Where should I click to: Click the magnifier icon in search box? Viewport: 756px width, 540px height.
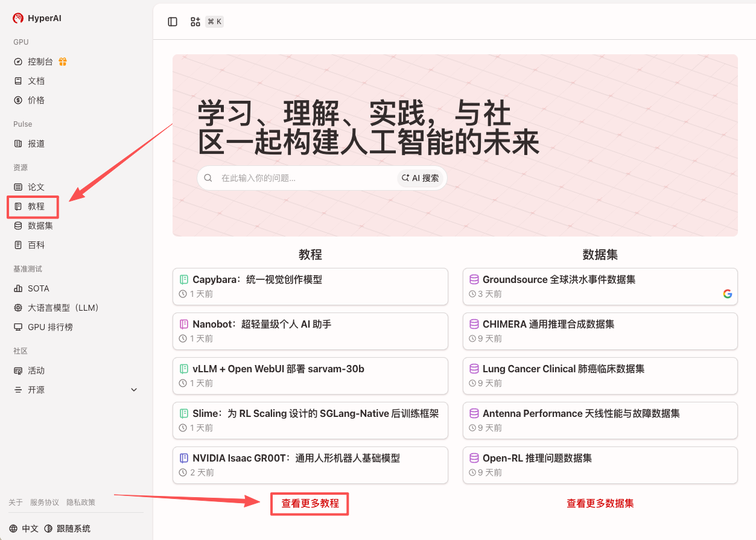tap(208, 178)
